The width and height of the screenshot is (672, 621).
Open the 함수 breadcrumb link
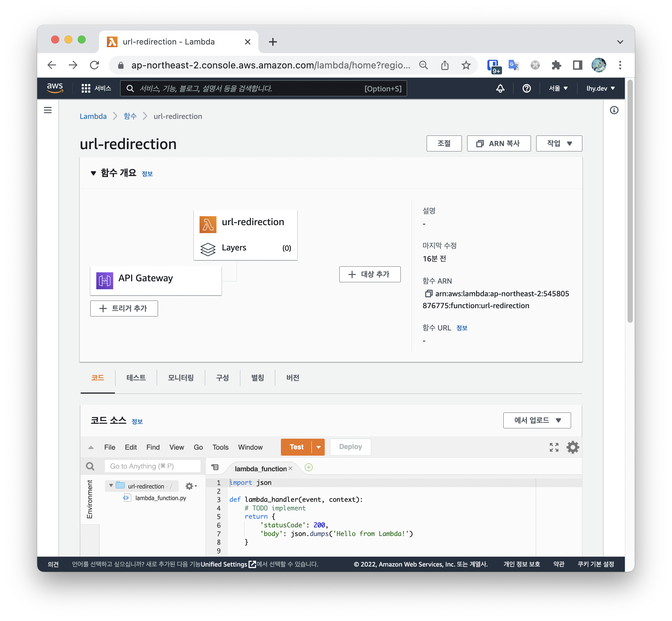(x=130, y=116)
